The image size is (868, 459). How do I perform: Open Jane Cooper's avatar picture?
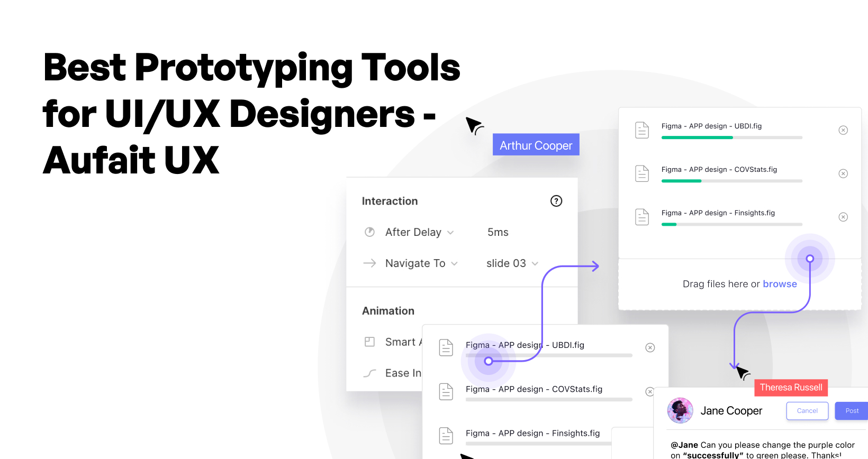[x=680, y=410]
